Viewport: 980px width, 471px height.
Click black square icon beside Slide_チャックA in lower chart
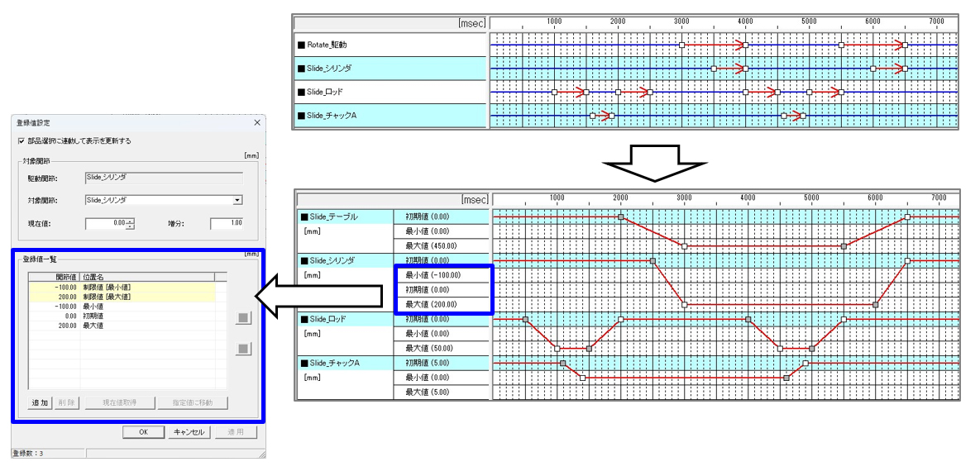click(x=304, y=363)
